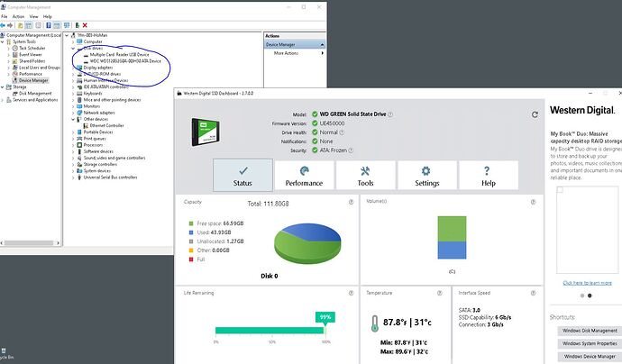Image resolution: width=622 pixels, height=364 pixels.
Task: Click the green Update driver toolbar icon
Action: 77,25
